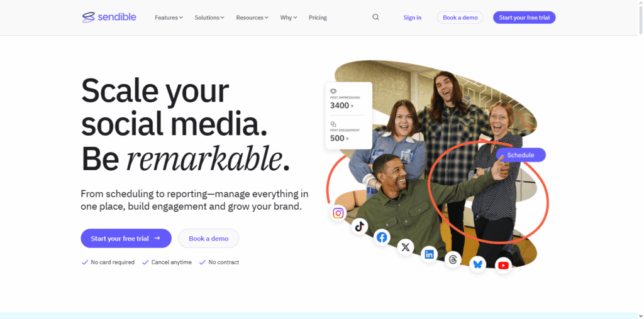Click the hero Start your free trial button
644x319 pixels.
tap(126, 239)
